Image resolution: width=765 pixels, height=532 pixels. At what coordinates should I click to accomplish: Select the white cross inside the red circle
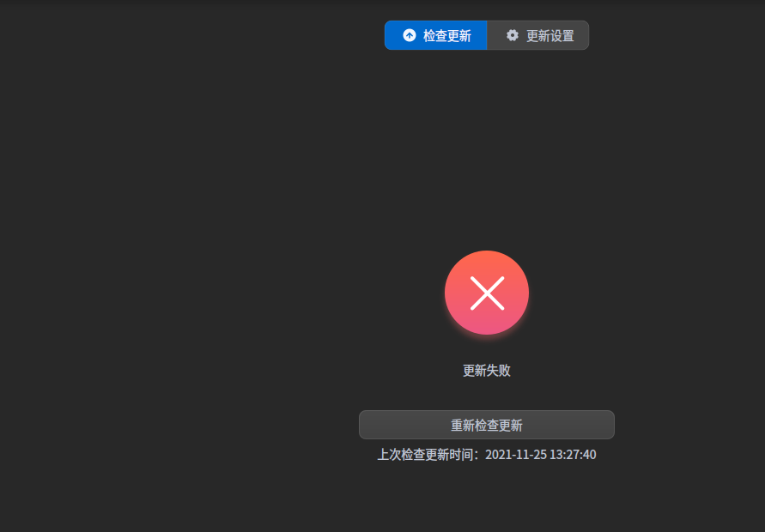[x=487, y=293]
